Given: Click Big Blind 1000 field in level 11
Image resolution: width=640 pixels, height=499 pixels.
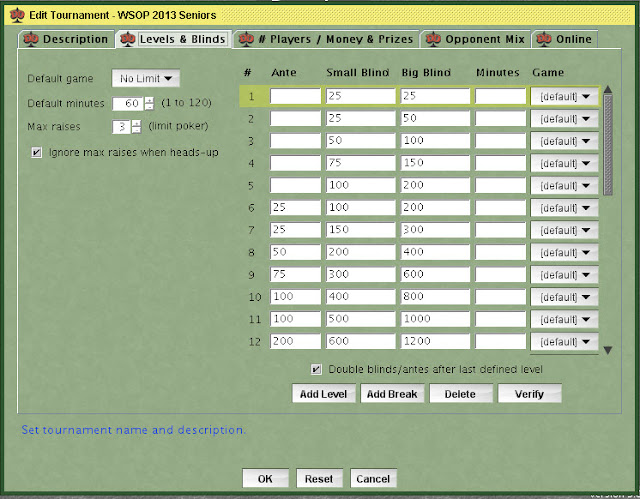Looking at the screenshot, I should pos(435,319).
